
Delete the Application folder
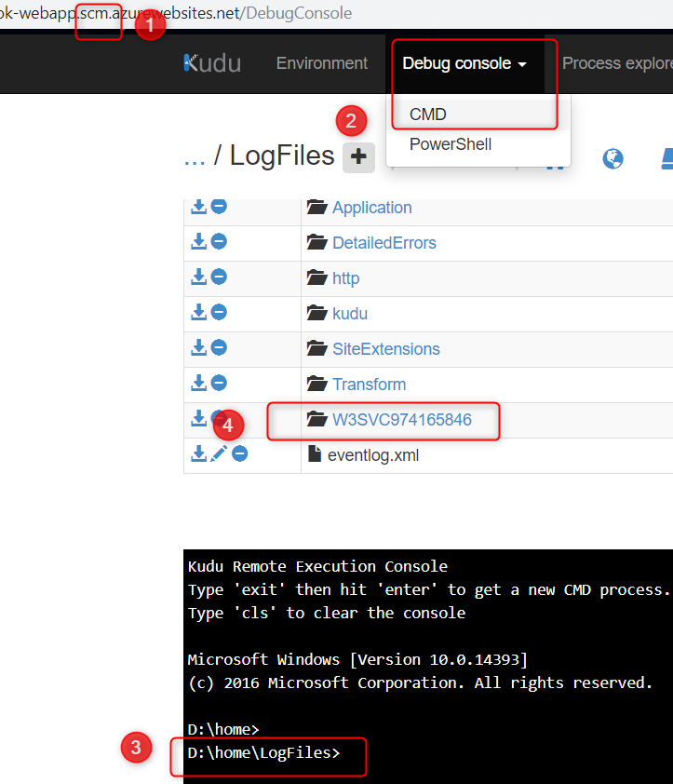pos(219,206)
